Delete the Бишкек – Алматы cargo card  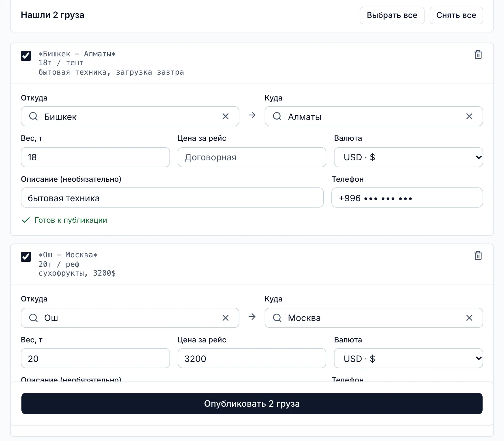(x=478, y=54)
